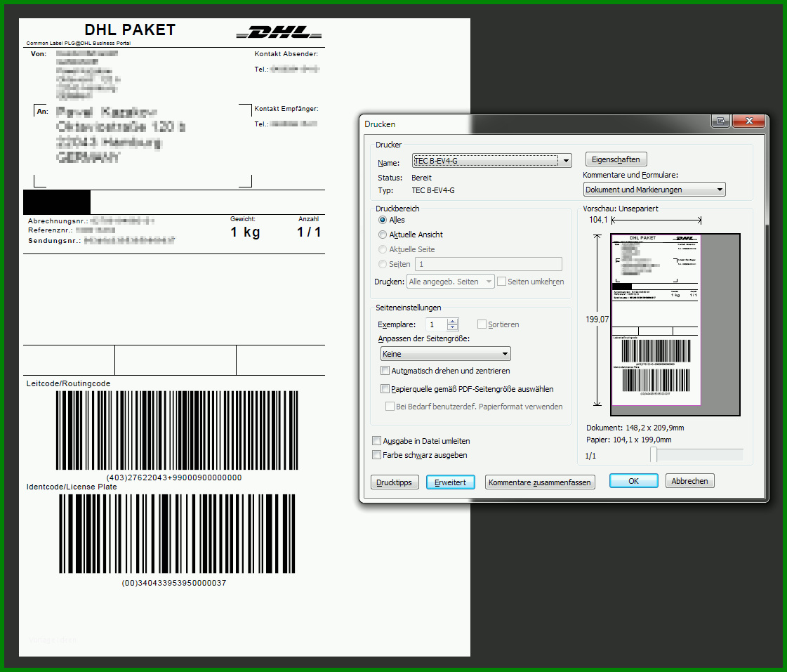Screen dimensions: 787x672
Task: Click the Identcode/License Plate barcode
Action: (x=177, y=534)
